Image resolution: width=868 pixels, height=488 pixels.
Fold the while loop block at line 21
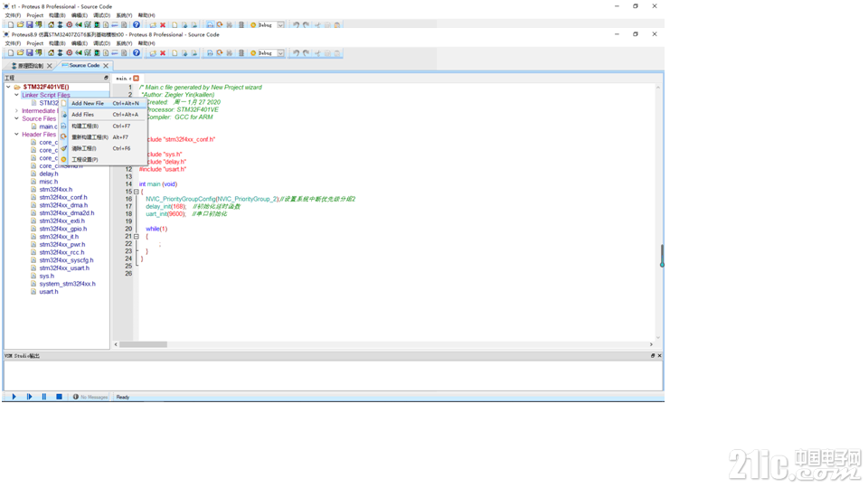(x=137, y=236)
